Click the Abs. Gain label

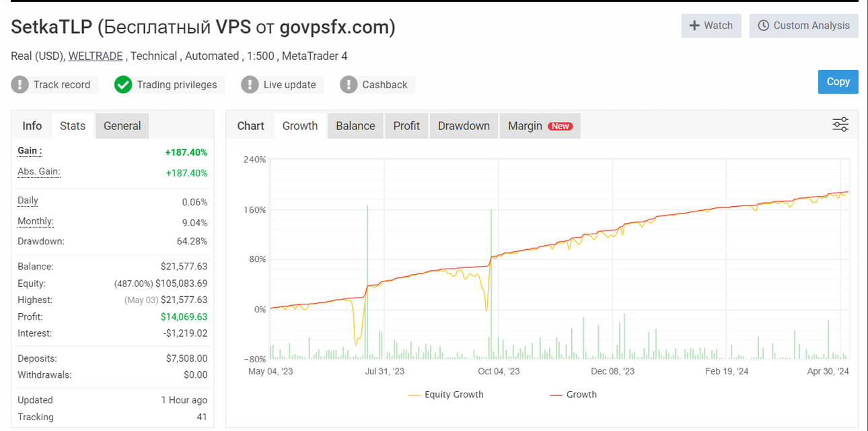coord(39,172)
